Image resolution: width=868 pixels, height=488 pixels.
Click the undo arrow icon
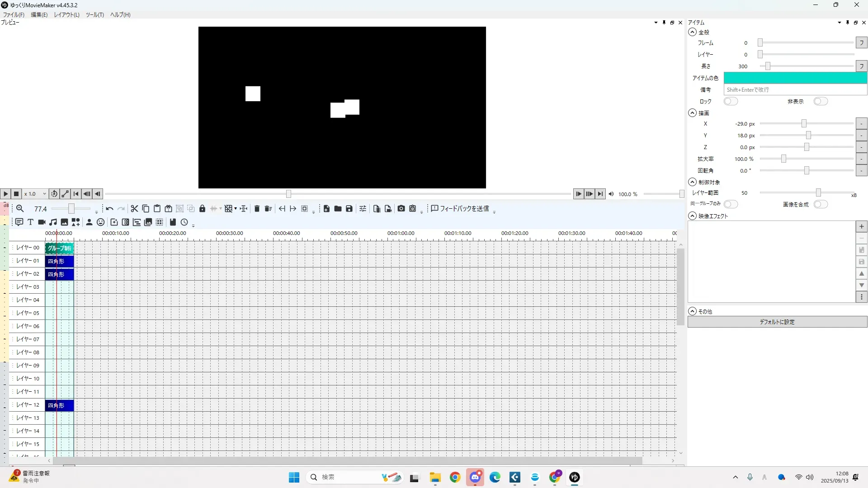pos(109,208)
